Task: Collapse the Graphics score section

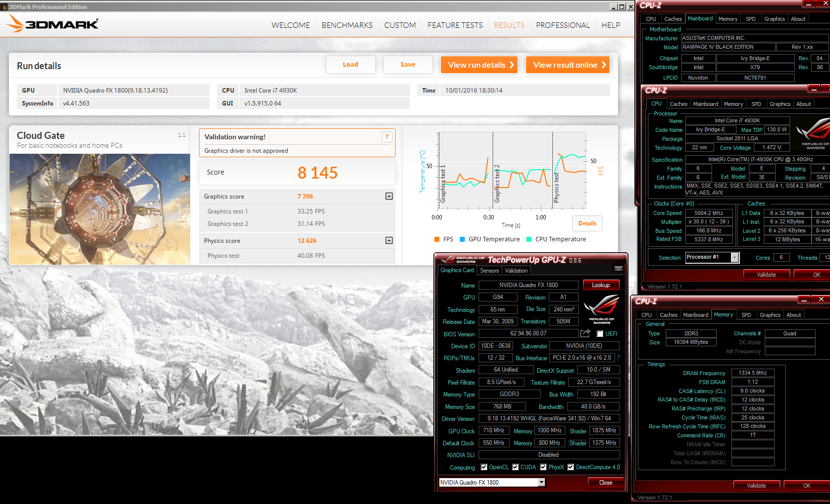Action: (389, 196)
